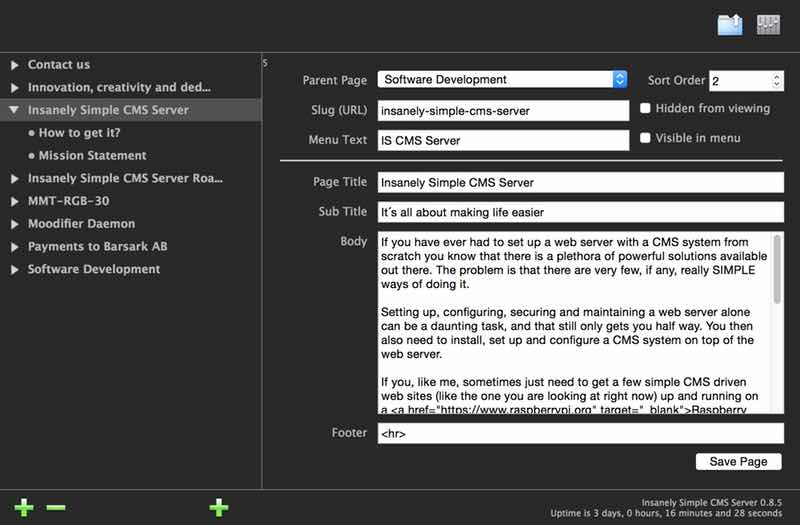Expand Innovation, creativity and ded... node

coord(15,88)
